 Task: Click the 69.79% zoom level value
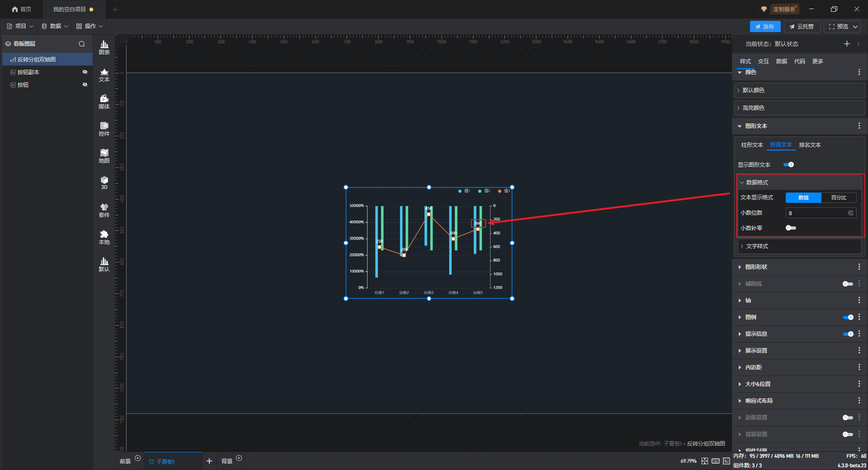coord(689,461)
